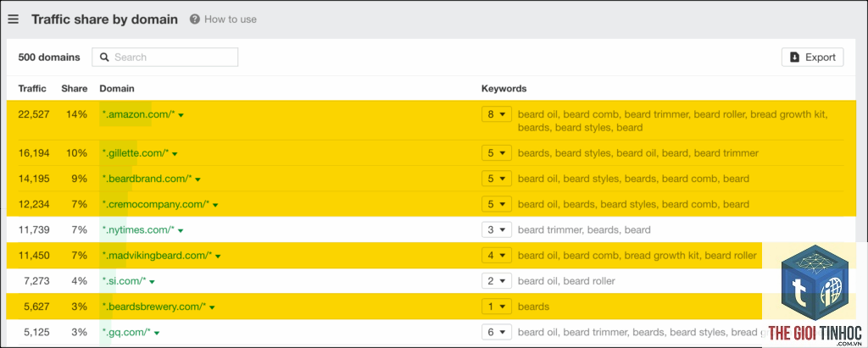Open the 3 keywords dropdown for nytimes.com

[x=496, y=229]
